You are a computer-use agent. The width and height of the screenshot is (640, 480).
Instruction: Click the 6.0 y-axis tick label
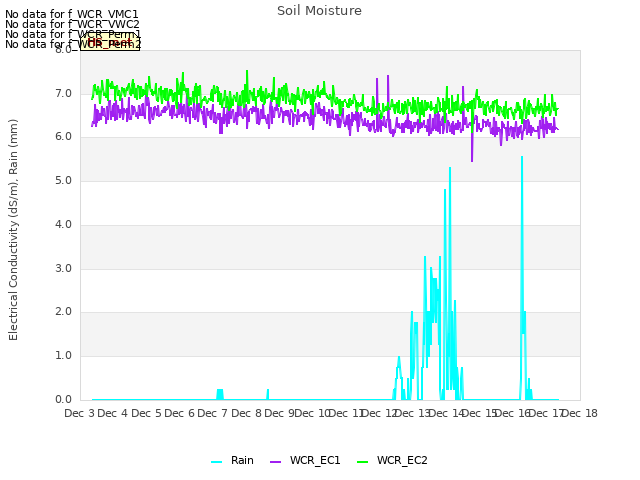[63, 137]
